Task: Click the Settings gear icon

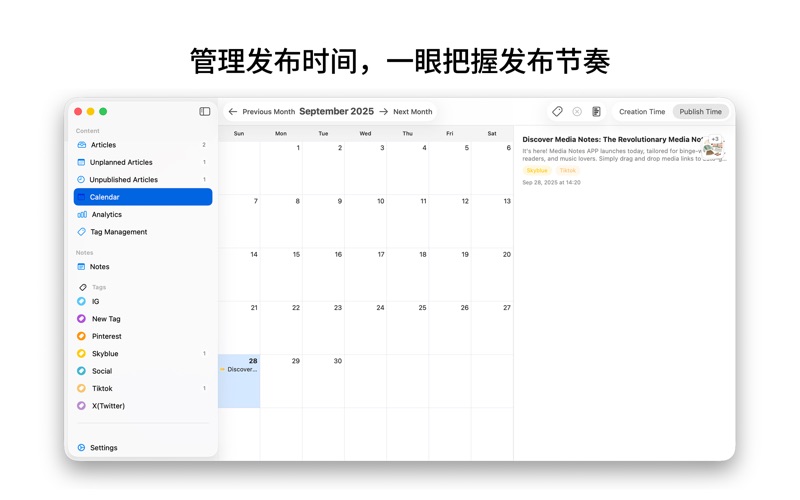Action: coord(81,448)
